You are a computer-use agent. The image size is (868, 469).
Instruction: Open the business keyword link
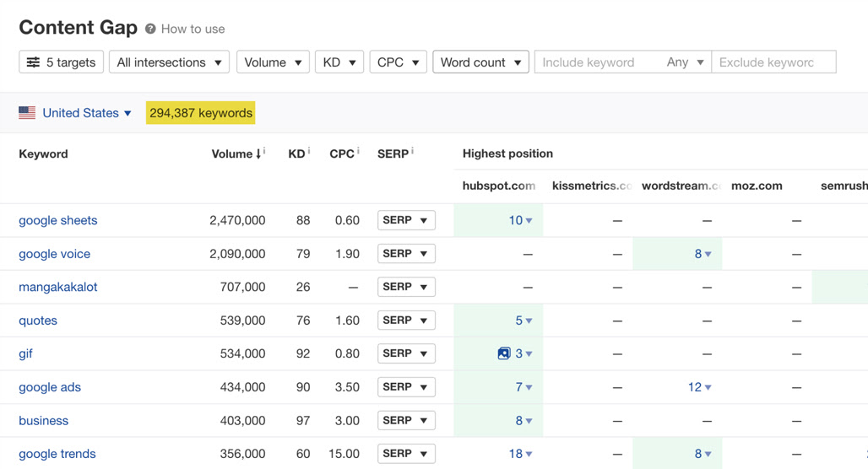(44, 420)
